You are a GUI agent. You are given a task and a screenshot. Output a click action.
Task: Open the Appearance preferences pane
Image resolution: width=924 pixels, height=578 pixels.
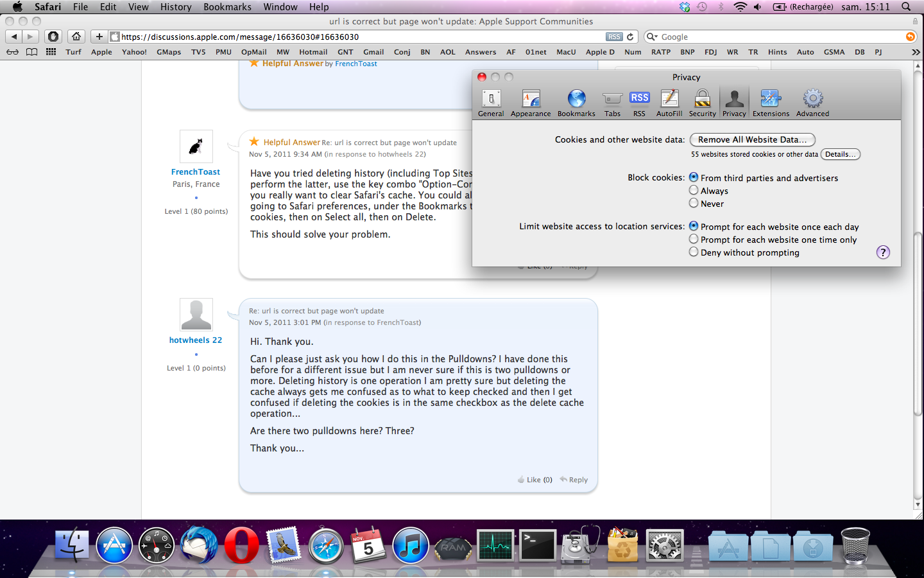click(x=531, y=103)
